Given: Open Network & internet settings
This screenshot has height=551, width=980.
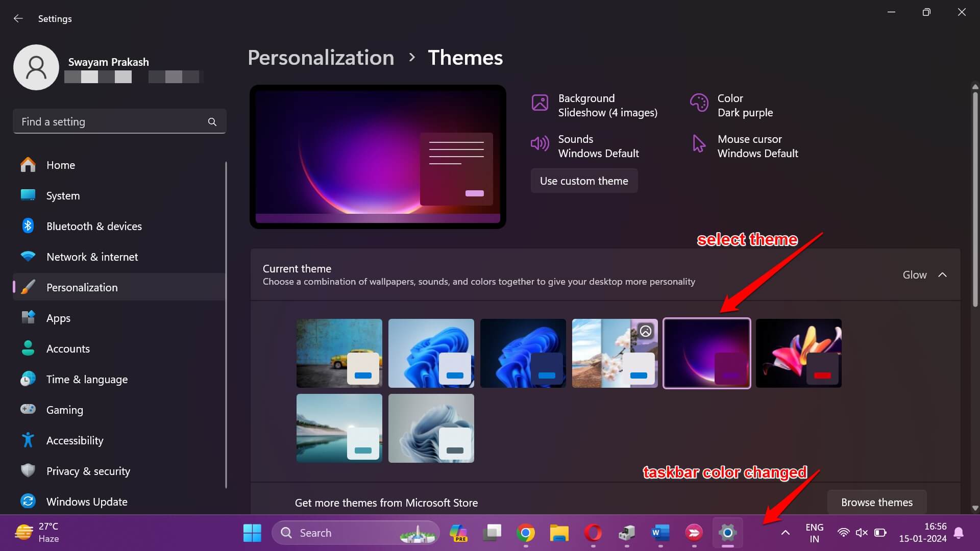Looking at the screenshot, I should [x=119, y=257].
